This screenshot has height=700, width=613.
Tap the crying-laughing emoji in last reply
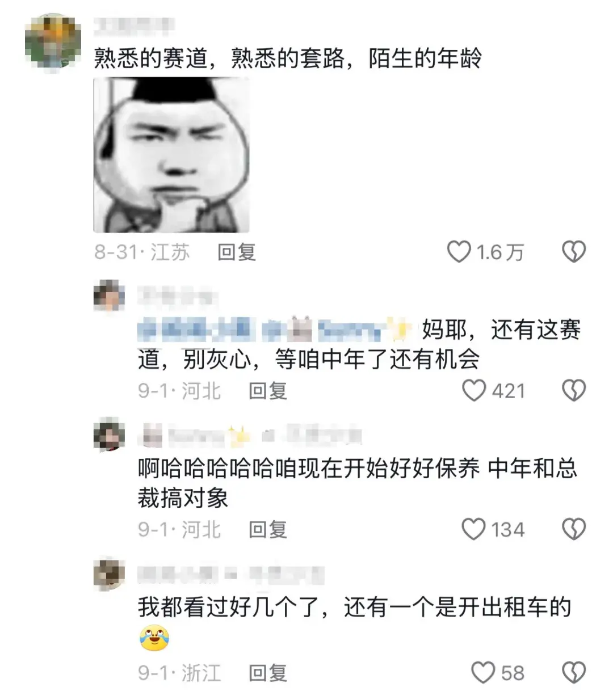(154, 638)
